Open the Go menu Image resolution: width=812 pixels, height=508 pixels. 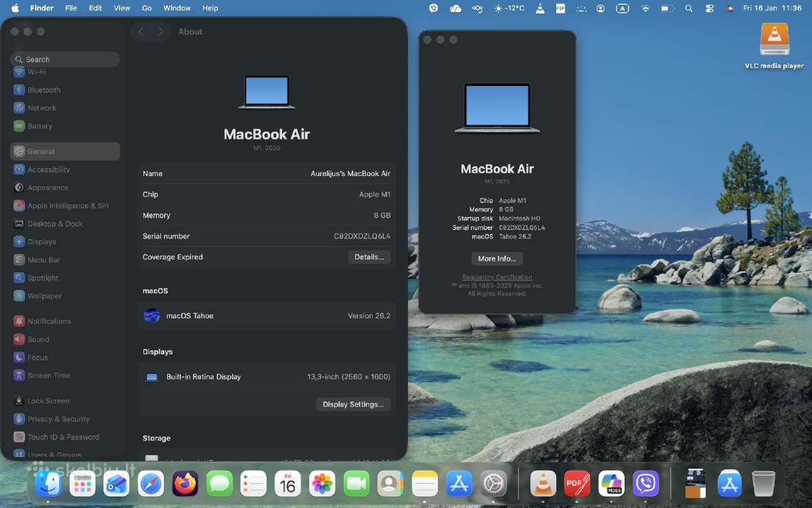[147, 8]
